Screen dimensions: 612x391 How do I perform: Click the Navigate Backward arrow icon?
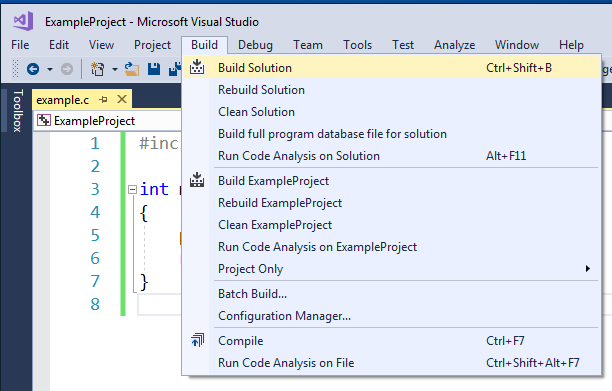point(33,69)
